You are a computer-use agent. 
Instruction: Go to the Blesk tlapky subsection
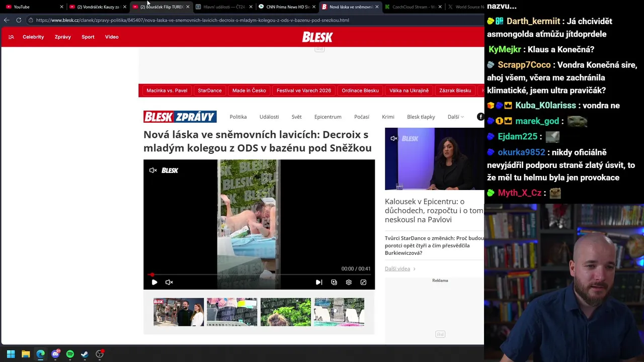(421, 117)
